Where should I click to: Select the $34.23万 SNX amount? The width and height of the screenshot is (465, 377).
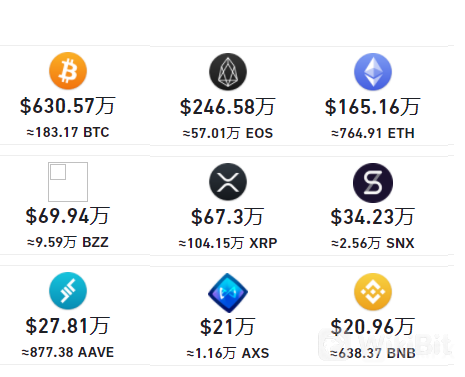click(x=373, y=217)
